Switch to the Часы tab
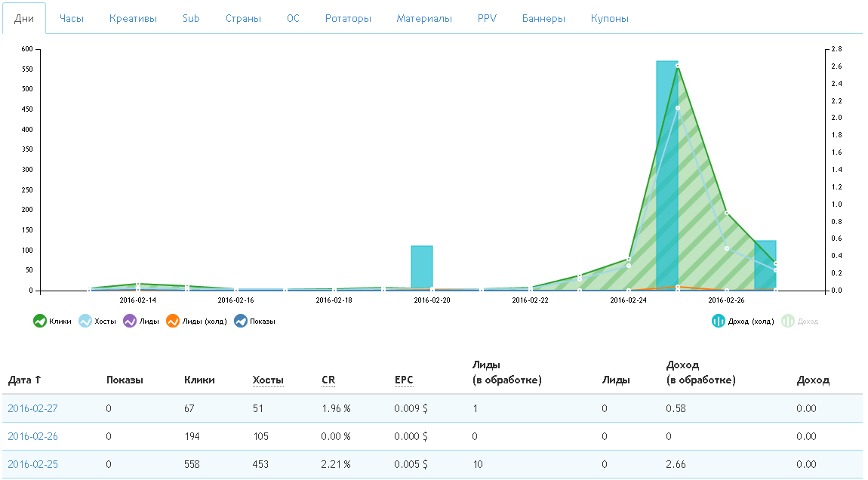Screen dimensions: 868x480 point(71,18)
